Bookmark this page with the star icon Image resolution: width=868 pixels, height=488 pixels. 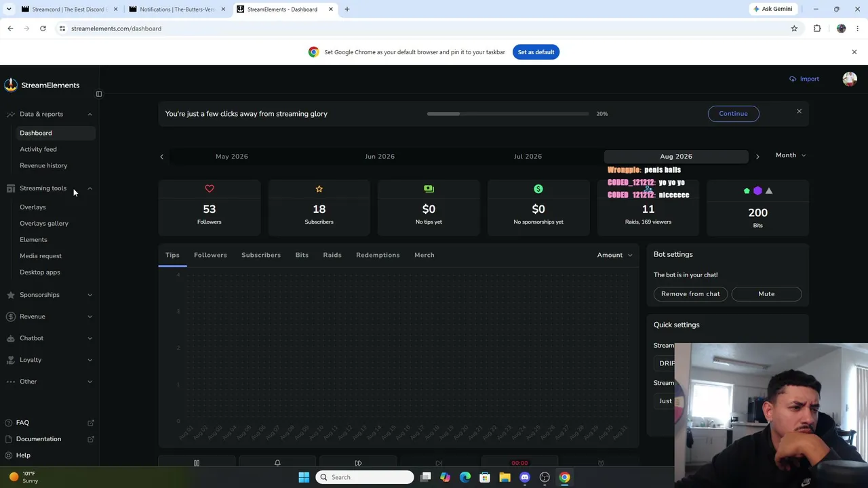tap(794, 28)
